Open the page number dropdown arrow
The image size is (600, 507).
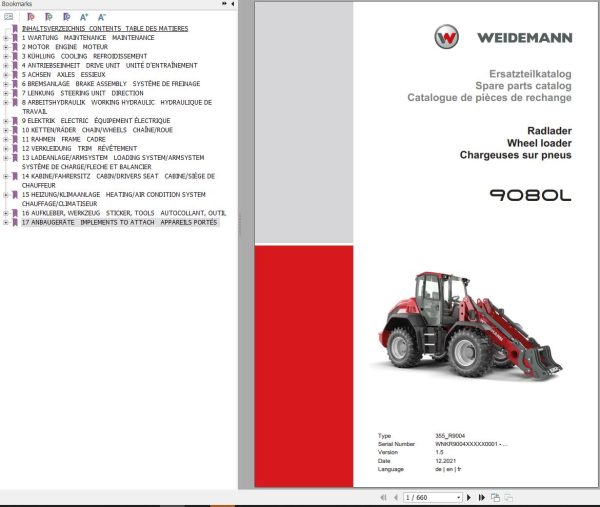point(458,497)
